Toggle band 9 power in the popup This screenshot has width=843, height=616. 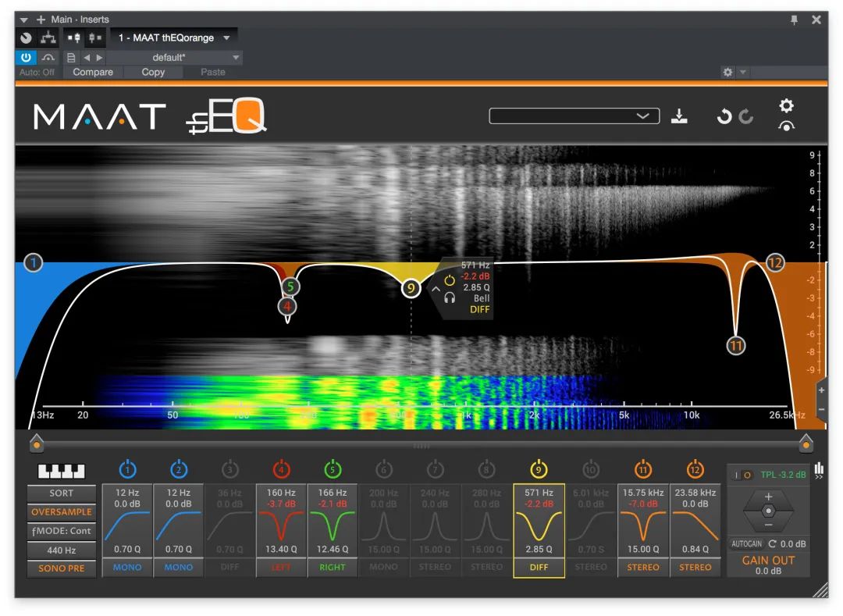450,280
